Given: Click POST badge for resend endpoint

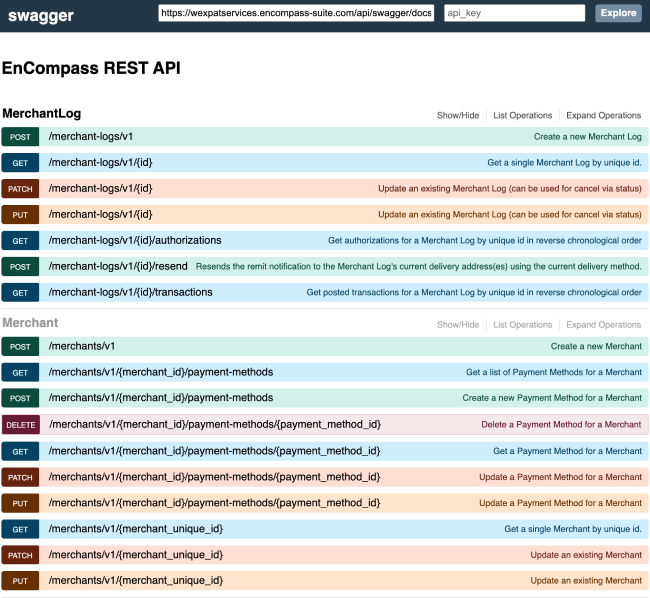Looking at the screenshot, I should 20,267.
